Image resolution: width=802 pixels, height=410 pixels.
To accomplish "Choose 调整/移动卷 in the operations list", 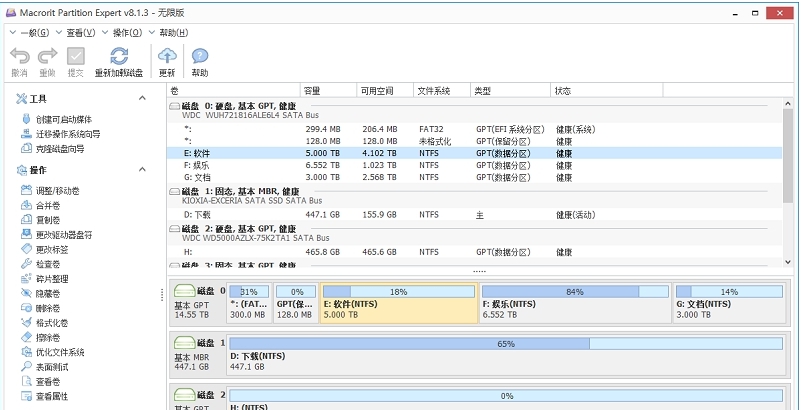I will coord(57,190).
